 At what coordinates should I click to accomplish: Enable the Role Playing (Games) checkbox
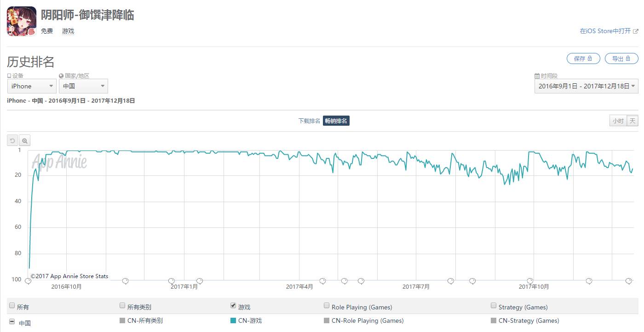[x=327, y=305]
